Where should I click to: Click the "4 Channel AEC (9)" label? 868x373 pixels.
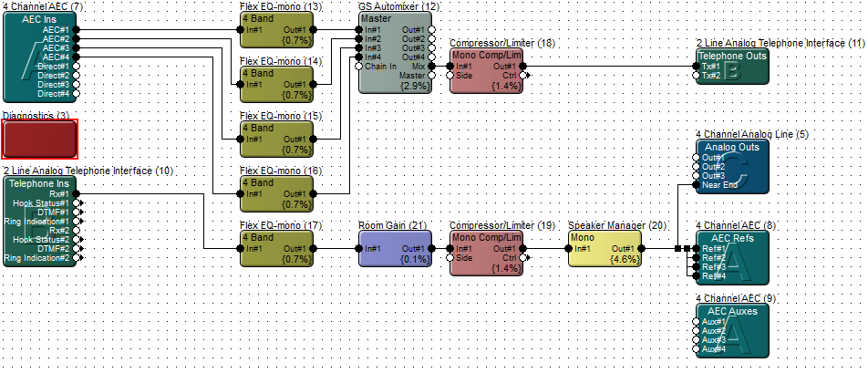(736, 298)
